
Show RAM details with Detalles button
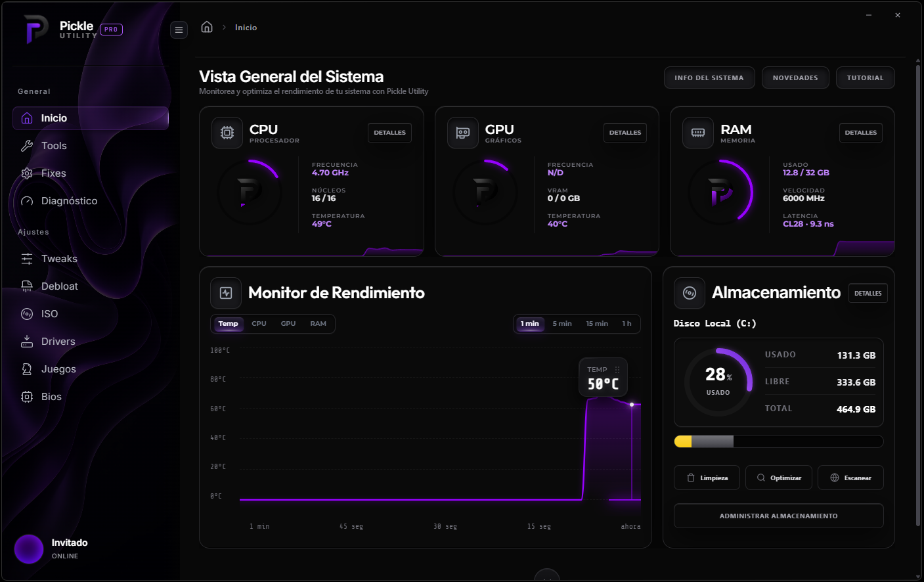861,133
